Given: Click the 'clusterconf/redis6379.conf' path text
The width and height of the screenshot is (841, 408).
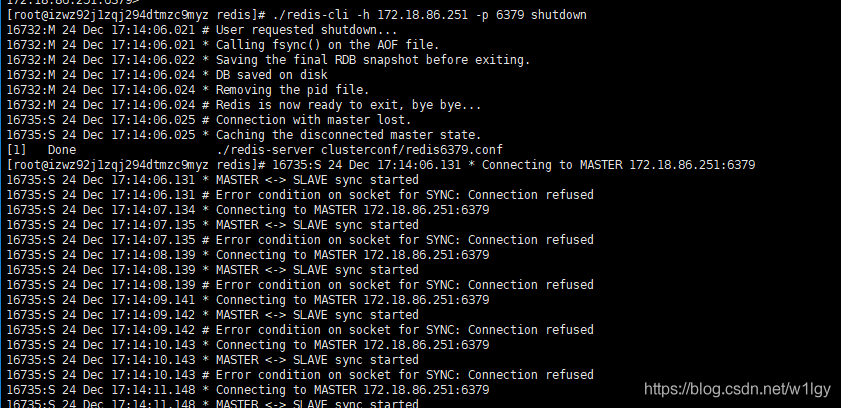Looking at the screenshot, I should pyautogui.click(x=412, y=150).
